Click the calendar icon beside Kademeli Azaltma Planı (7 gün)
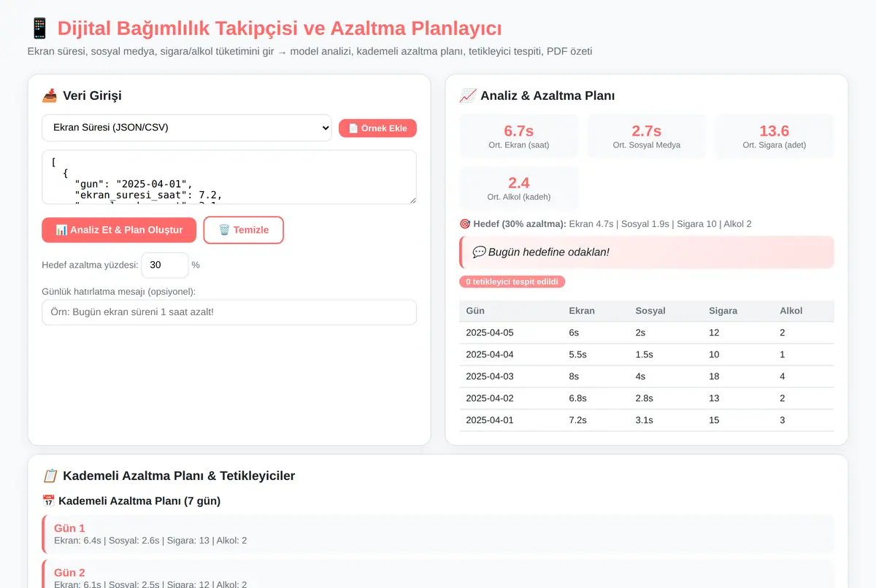 click(x=48, y=501)
